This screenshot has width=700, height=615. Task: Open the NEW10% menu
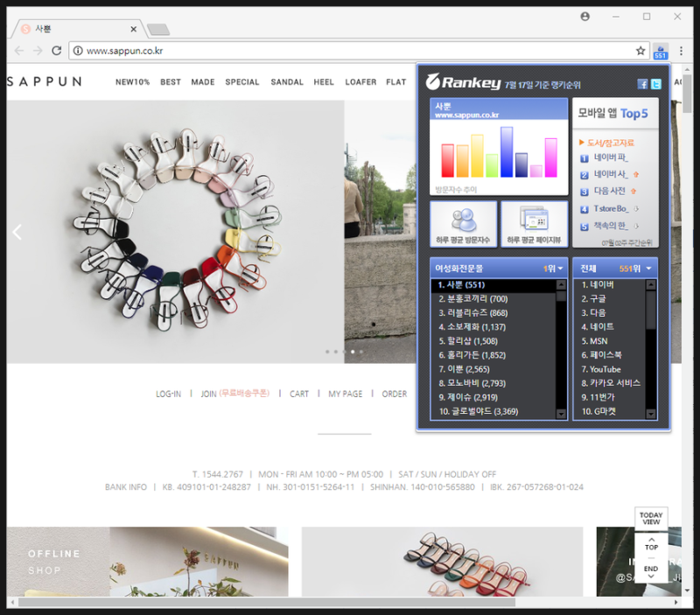pyautogui.click(x=133, y=82)
